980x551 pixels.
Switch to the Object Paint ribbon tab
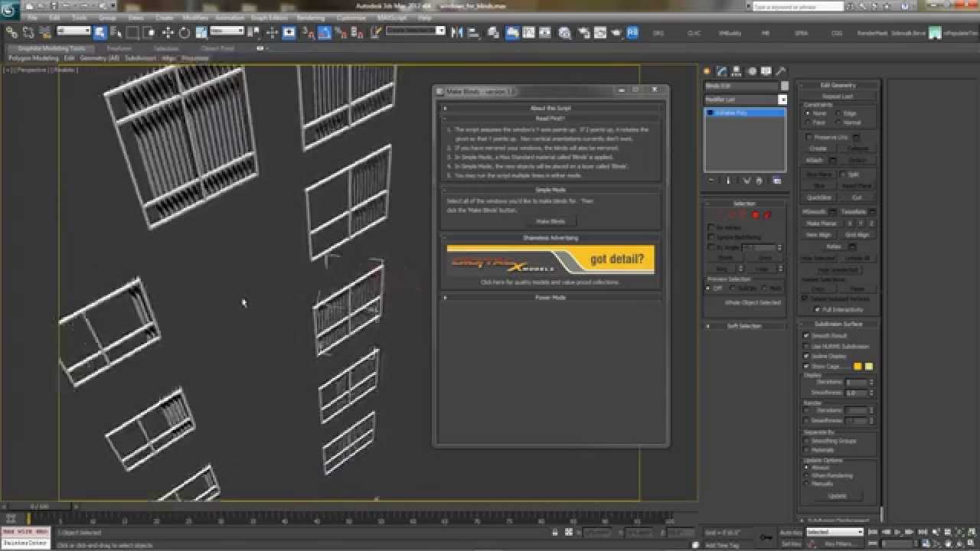pos(217,48)
